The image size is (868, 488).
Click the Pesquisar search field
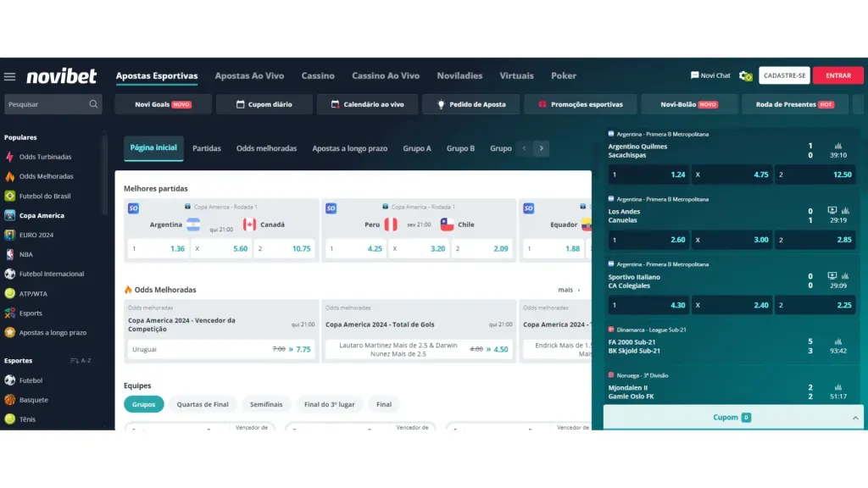[x=47, y=104]
